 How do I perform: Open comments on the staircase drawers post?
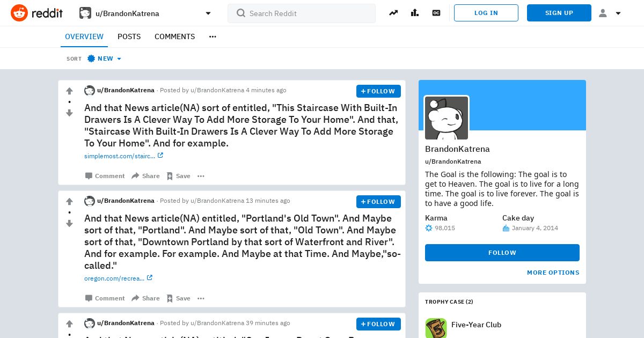tap(105, 176)
